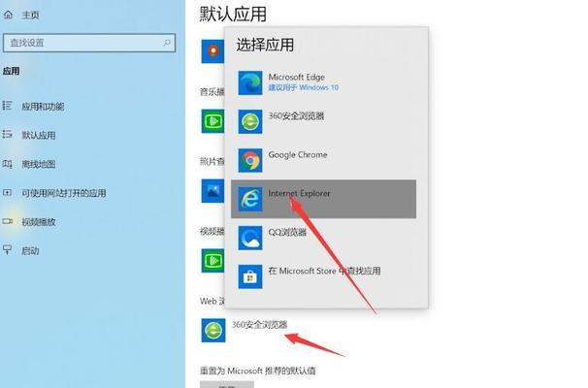This screenshot has height=388, width=588.
Task: Click the 默认应用 sidebar icon
Action: click(7, 134)
